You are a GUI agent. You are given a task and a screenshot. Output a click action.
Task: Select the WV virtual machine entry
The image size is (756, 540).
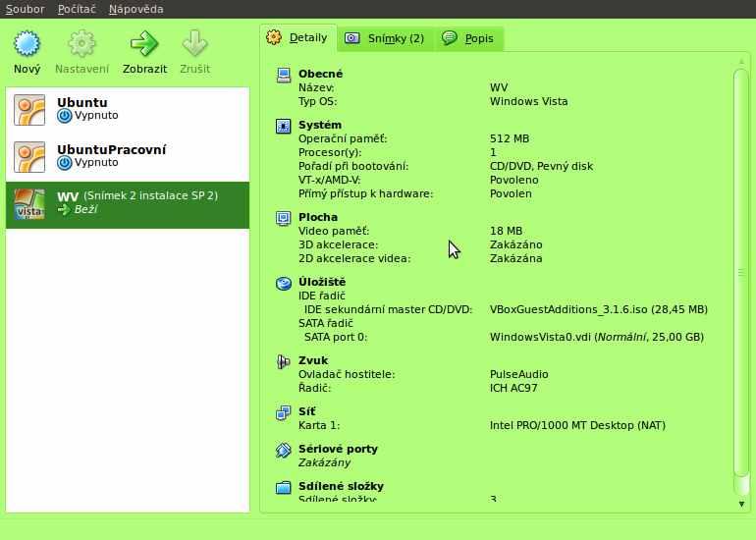click(128, 204)
